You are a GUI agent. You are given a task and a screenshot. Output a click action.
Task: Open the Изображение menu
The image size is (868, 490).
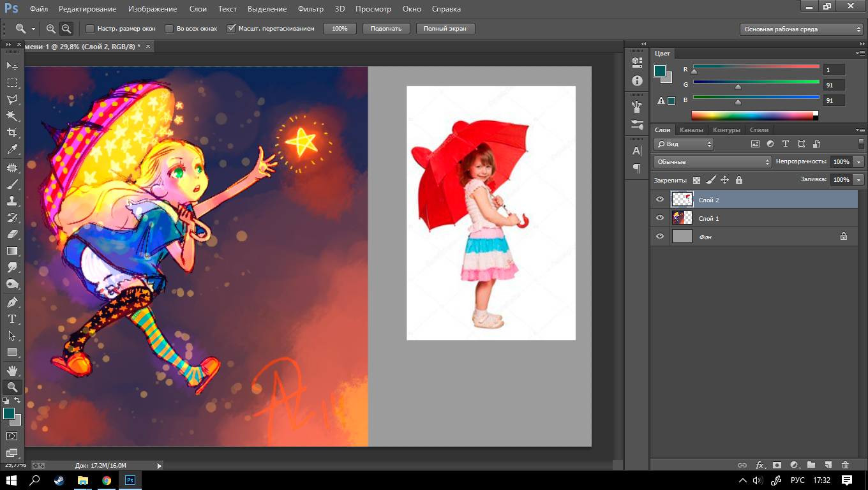[153, 9]
